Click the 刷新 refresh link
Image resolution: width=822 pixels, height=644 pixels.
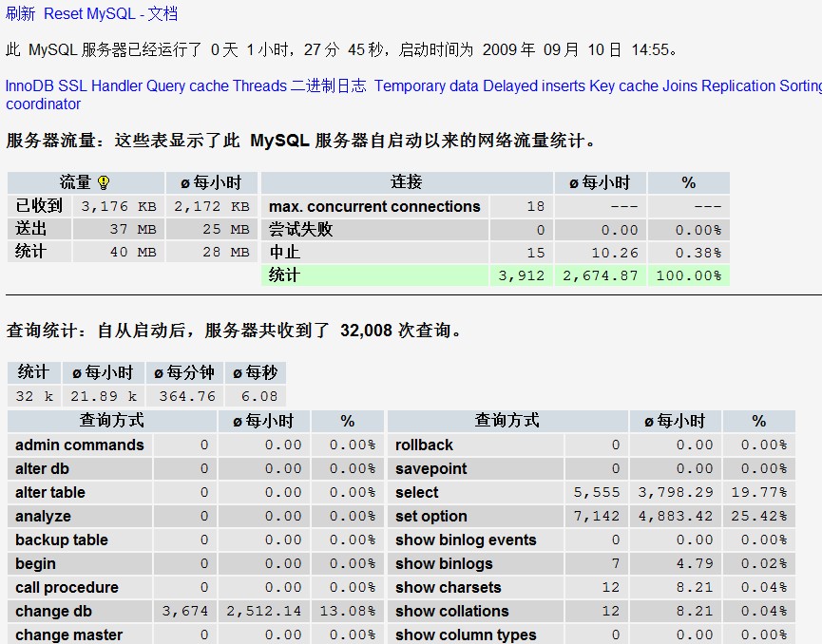click(x=20, y=13)
